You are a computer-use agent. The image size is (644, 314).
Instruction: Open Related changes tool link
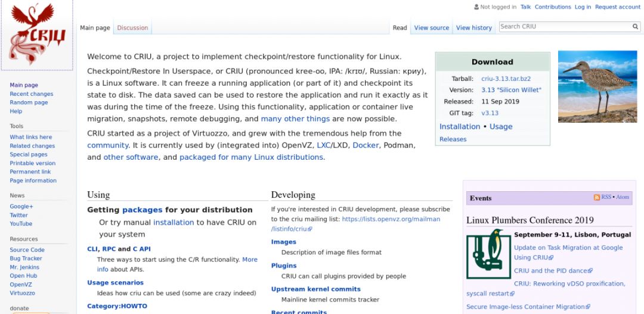[x=32, y=146]
